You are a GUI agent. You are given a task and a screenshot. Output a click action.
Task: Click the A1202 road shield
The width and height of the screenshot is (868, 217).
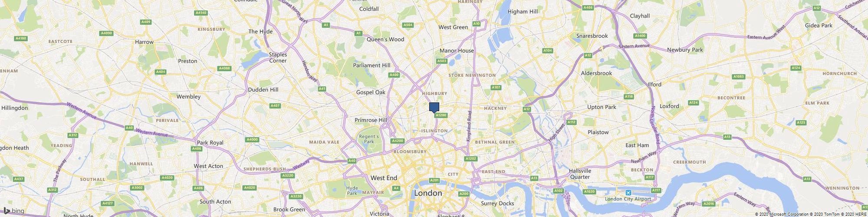471,159
